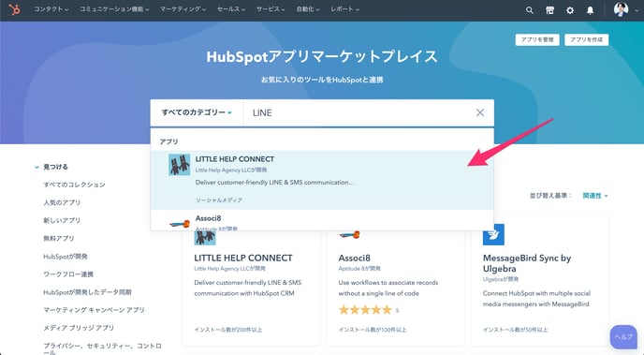Open 新しいアプリ in sidebar

(62, 220)
